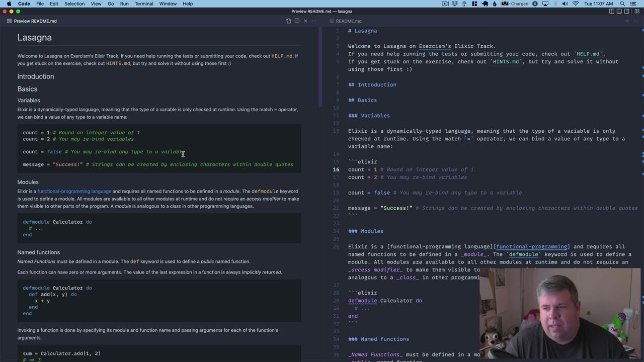
Task: Click HELP.md inline code in preview
Action: (282, 56)
